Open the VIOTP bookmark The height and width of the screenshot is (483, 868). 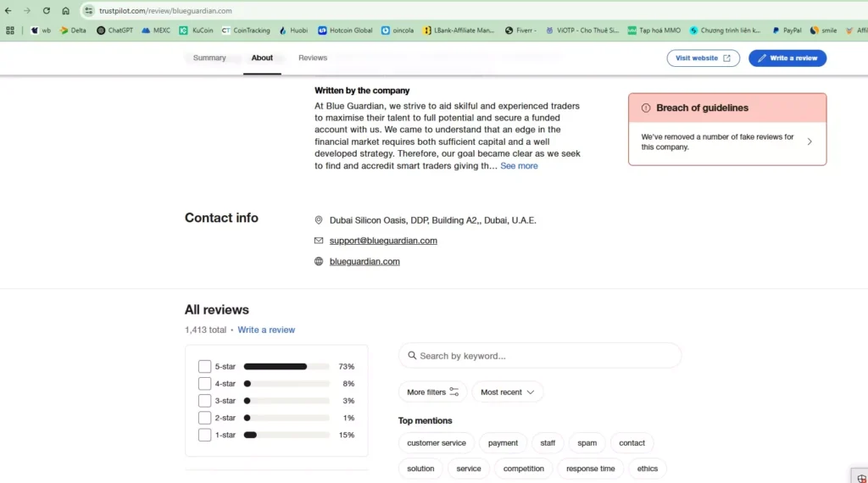coord(582,31)
